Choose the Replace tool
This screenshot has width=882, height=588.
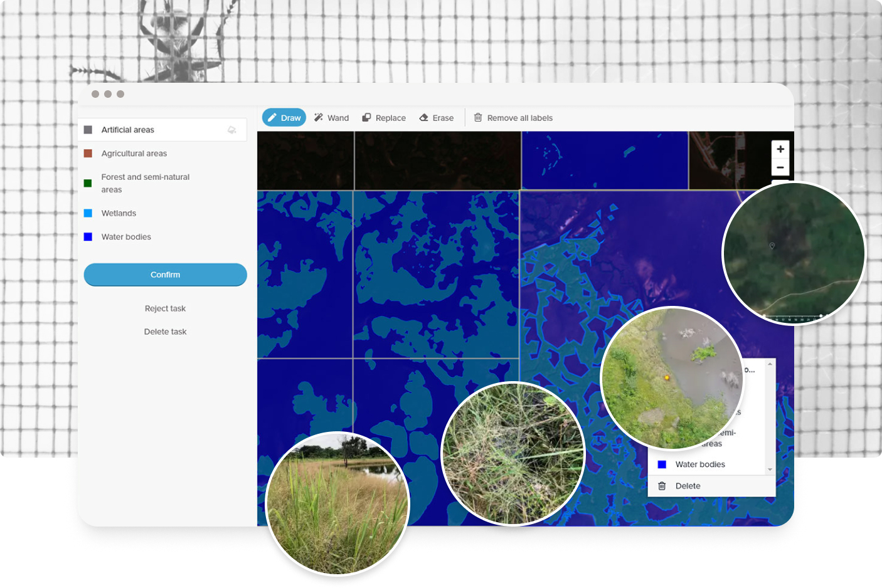(x=384, y=118)
